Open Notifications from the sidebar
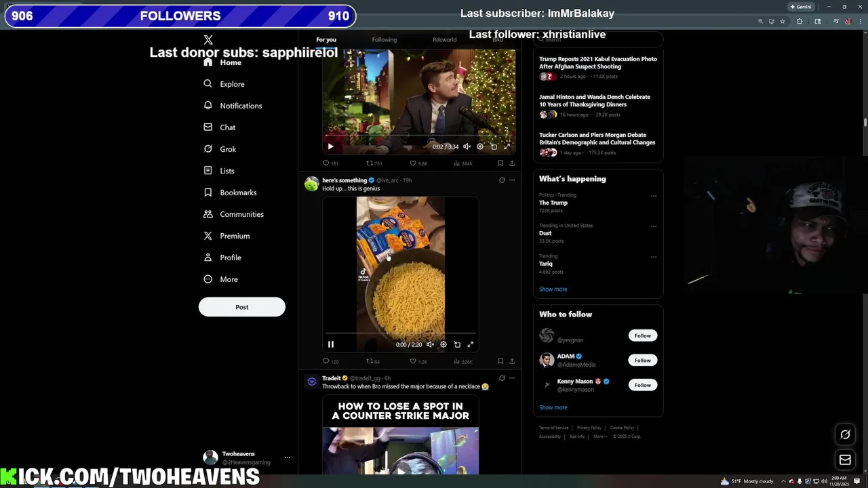The image size is (868, 488). [233, 106]
